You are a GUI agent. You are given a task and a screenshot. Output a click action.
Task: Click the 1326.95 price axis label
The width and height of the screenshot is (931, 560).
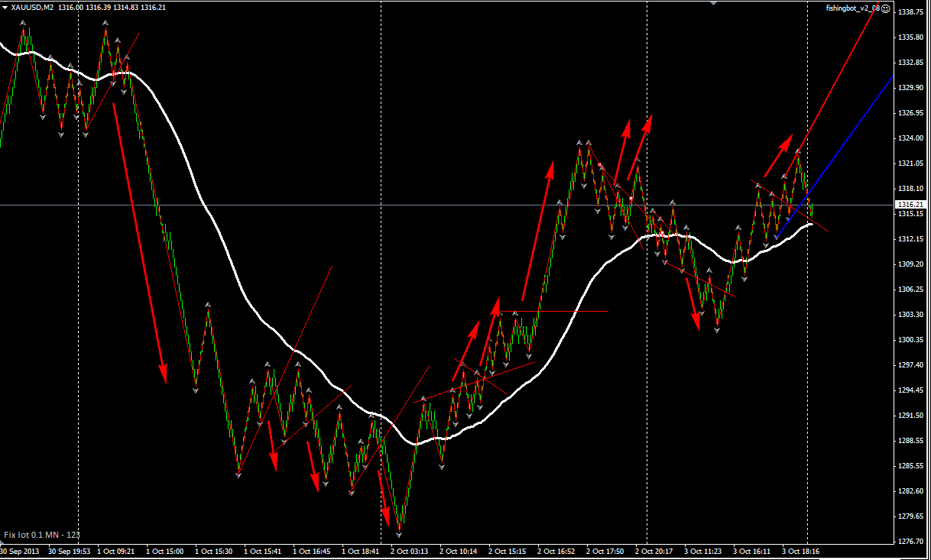point(911,113)
